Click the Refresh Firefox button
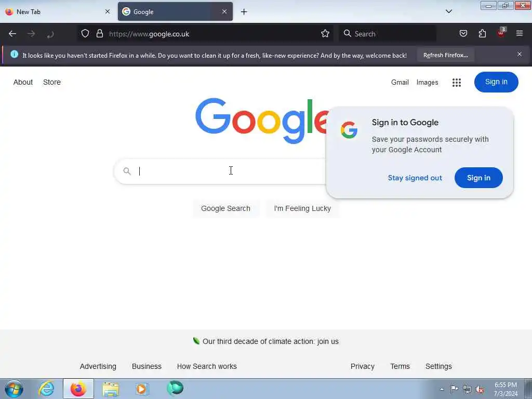Viewport: 532px width, 399px height. [x=445, y=55]
